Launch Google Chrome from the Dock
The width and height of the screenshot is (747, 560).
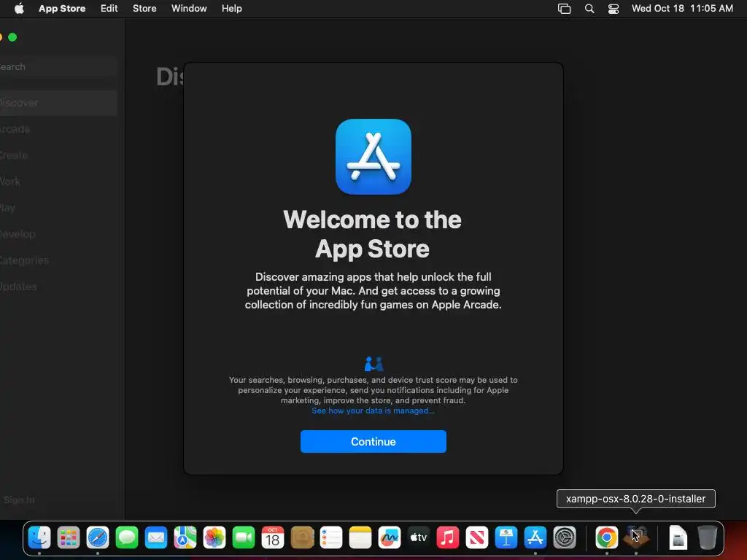(606, 538)
